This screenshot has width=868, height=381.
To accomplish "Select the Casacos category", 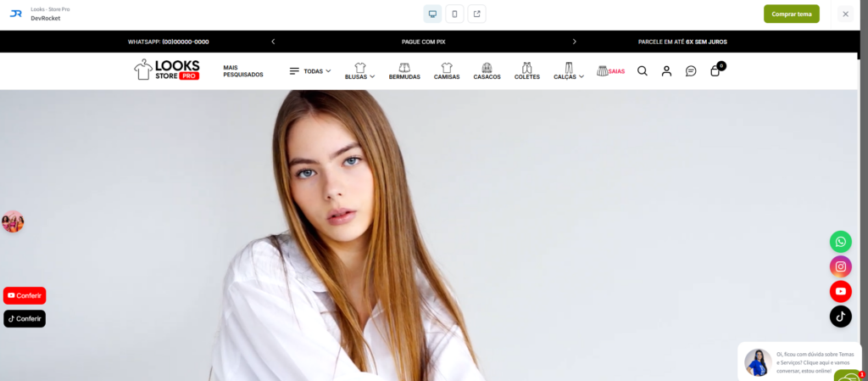I will 487,71.
